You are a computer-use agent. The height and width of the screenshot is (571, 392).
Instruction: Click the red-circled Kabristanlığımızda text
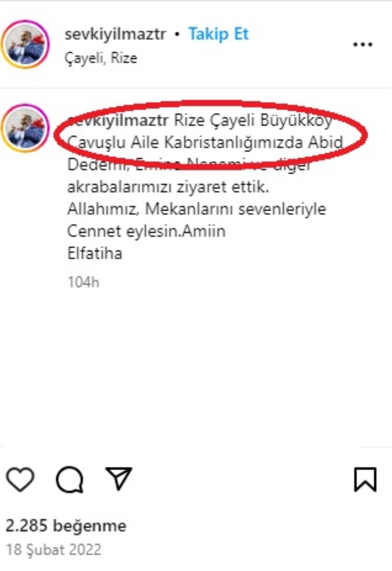tap(234, 142)
